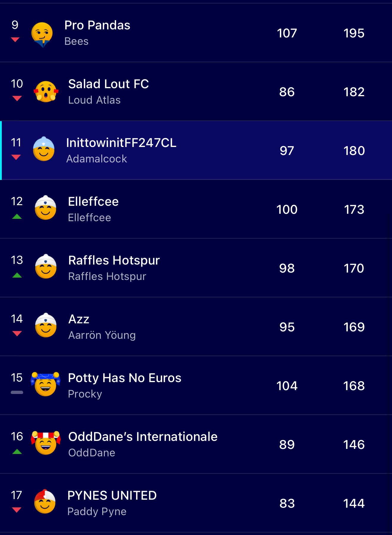Click the Pro Pandas team avatar

coord(42,34)
